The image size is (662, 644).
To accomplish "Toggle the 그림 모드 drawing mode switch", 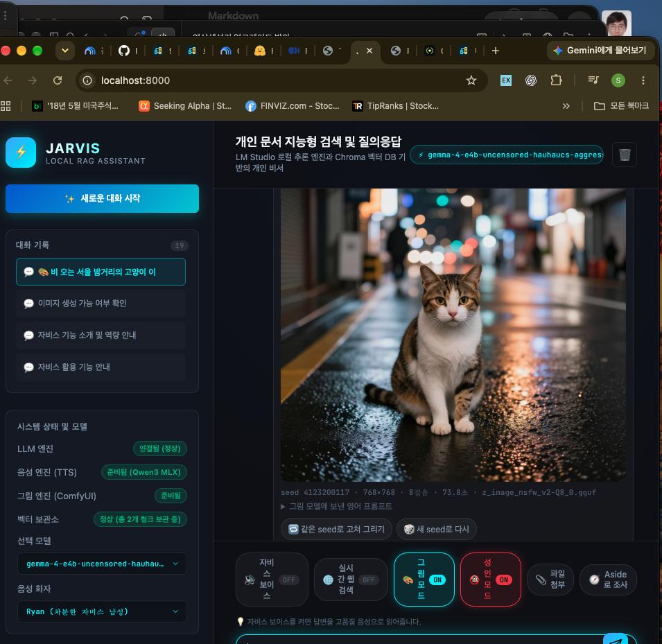I will click(424, 580).
